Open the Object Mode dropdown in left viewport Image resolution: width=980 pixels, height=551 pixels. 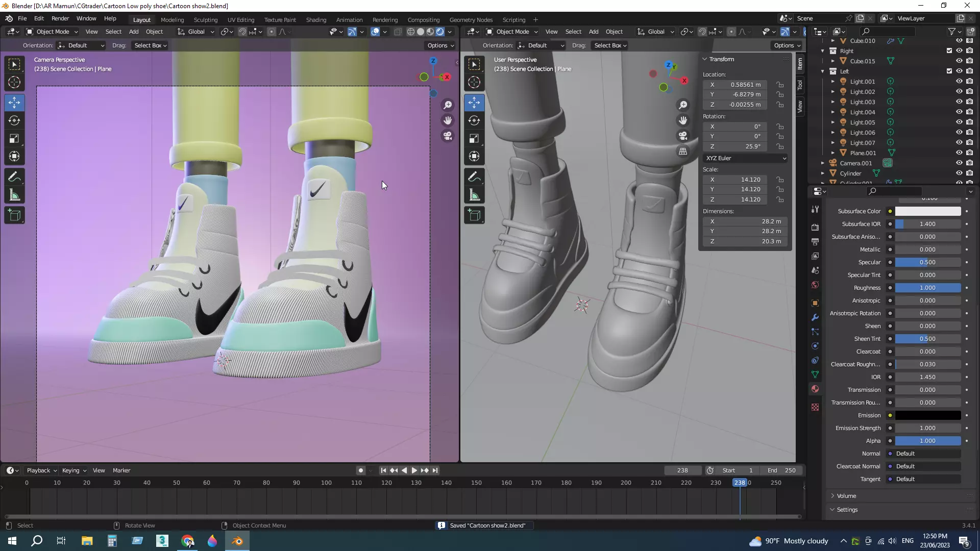53,32
